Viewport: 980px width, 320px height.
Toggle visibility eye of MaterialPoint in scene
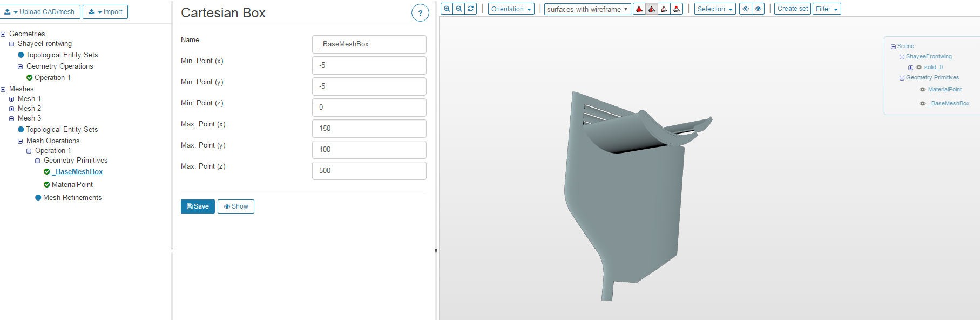click(923, 90)
